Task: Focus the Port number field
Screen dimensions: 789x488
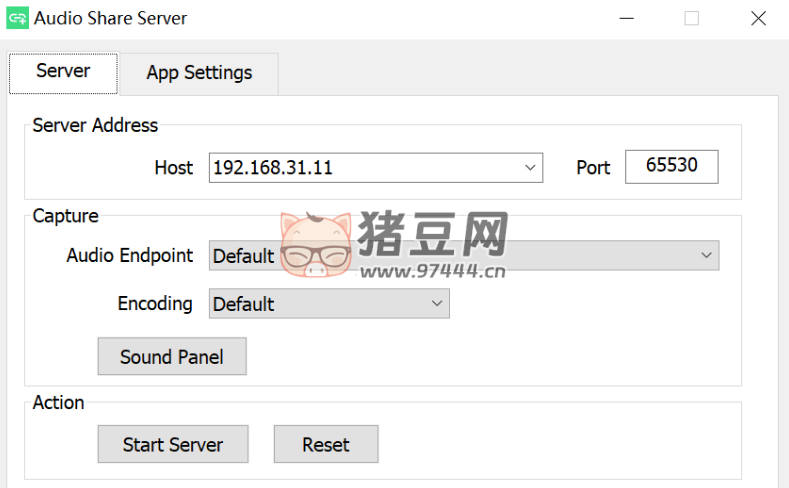Action: tap(671, 167)
